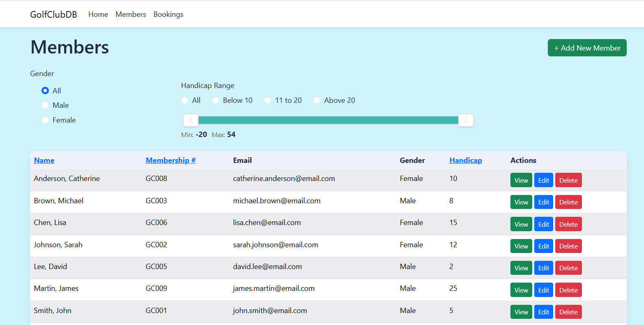
Task: Filter members by Male gender
Action: 45,105
